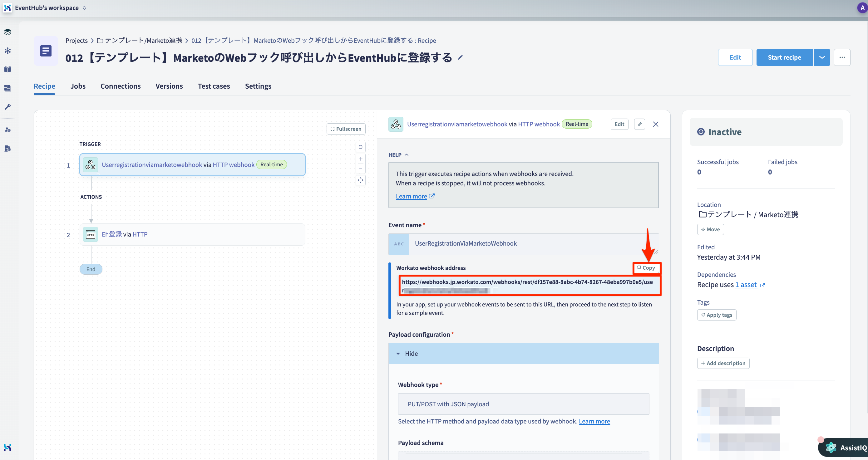868x460 pixels.
Task: Click the Move button under Location
Action: point(710,230)
